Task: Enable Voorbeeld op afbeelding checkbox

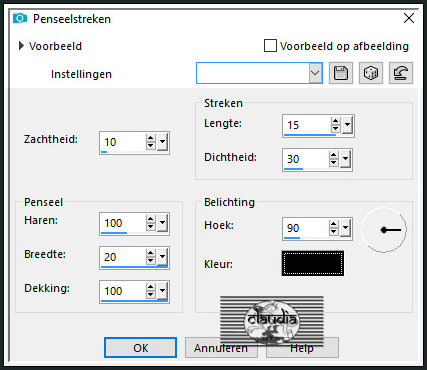Action: tap(270, 46)
